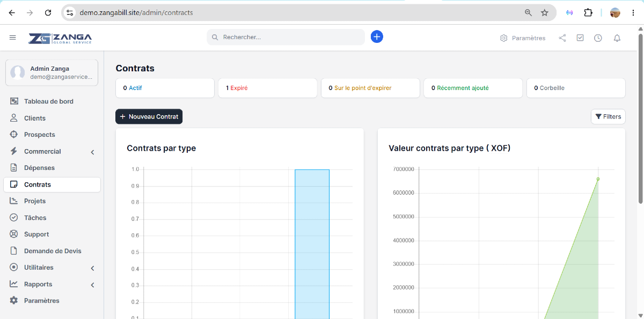Image resolution: width=644 pixels, height=319 pixels.
Task: Click the blue plus quick-create button
Action: 377,36
